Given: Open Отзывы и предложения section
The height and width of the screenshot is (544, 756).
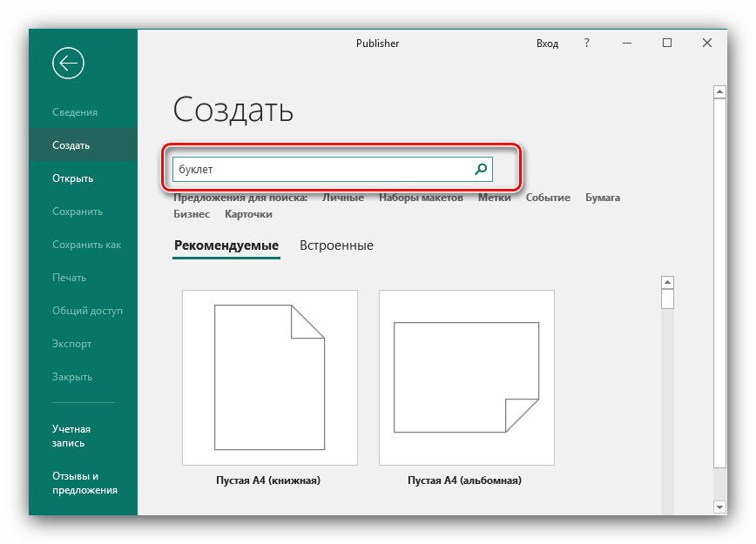Looking at the screenshot, I should 84,483.
